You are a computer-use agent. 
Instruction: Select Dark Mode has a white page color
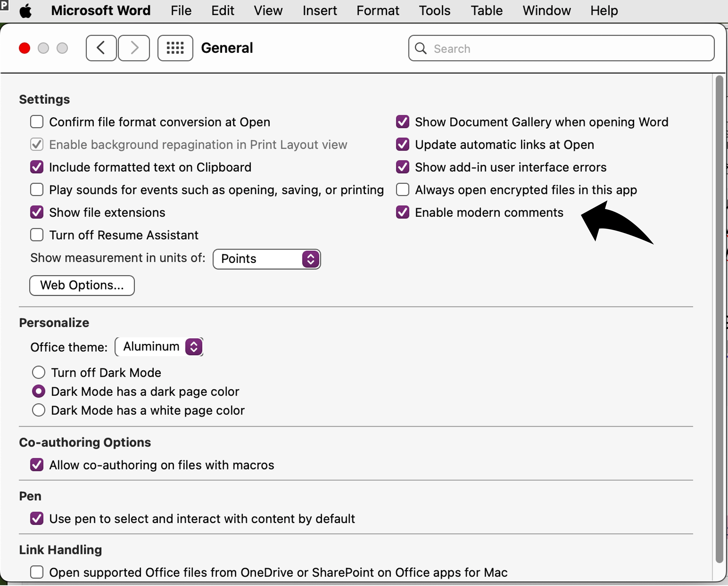point(38,410)
